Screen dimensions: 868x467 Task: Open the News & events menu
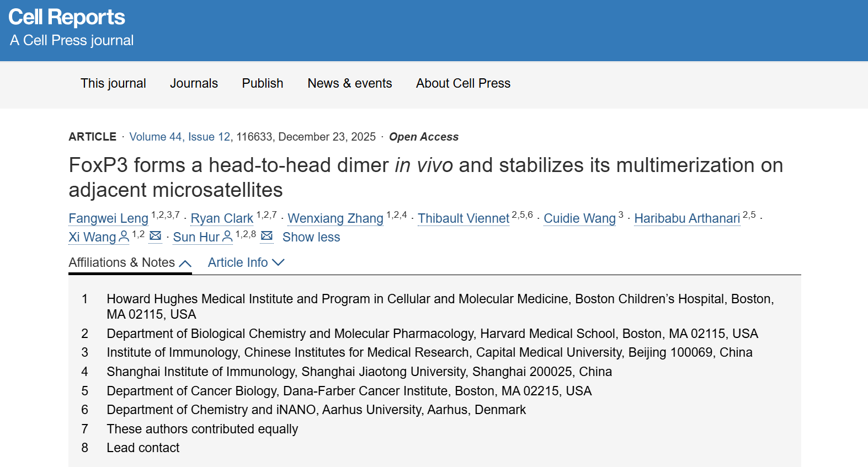click(350, 83)
